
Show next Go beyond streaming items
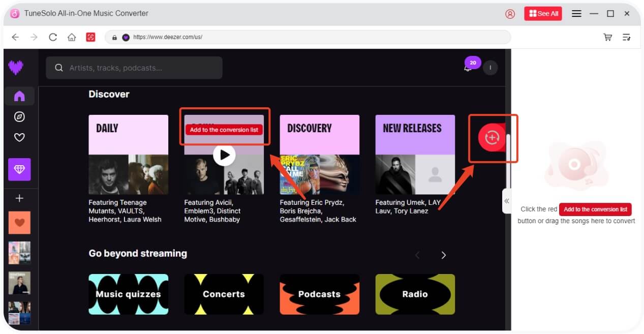(x=443, y=255)
